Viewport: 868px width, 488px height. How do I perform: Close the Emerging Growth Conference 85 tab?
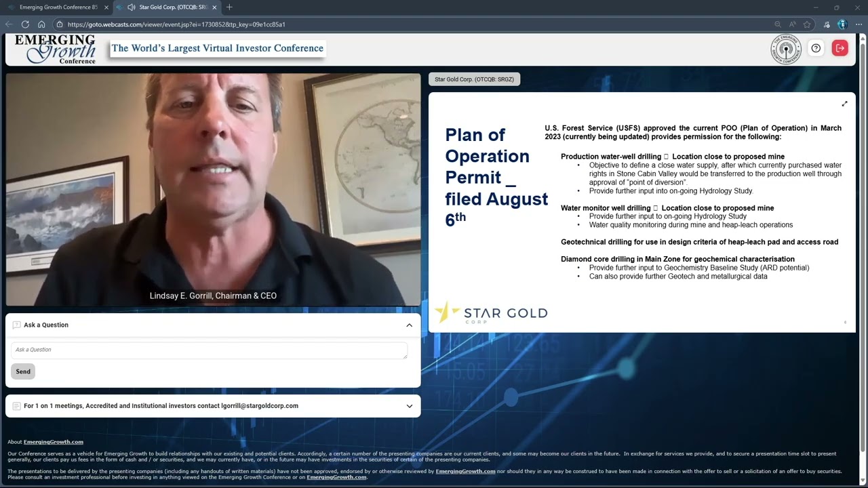(106, 7)
